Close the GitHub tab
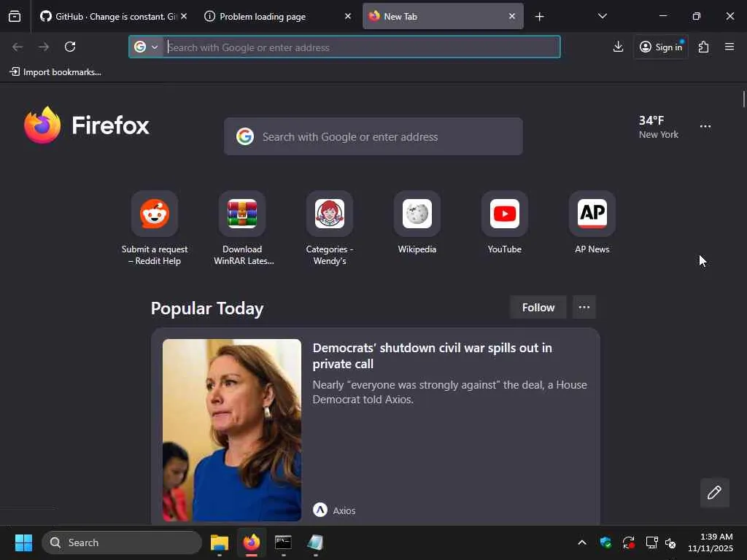Screen dimensions: 747x560 coord(184,16)
